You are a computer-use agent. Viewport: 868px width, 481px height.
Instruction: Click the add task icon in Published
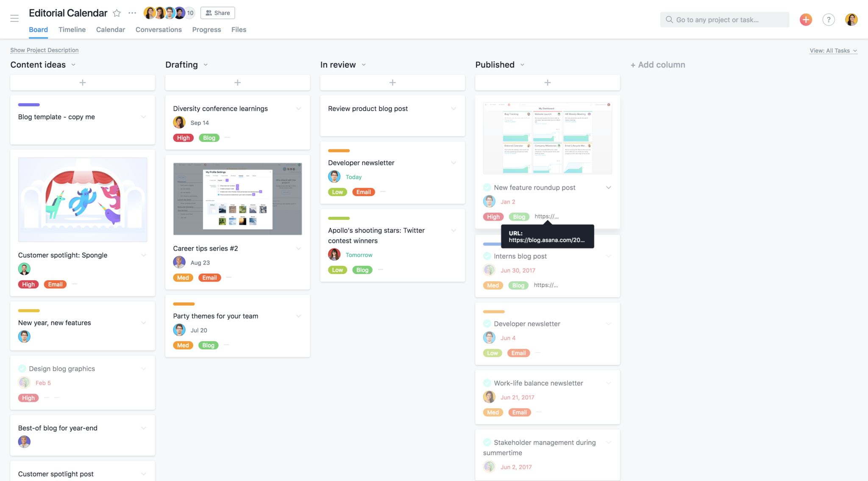[x=547, y=82]
